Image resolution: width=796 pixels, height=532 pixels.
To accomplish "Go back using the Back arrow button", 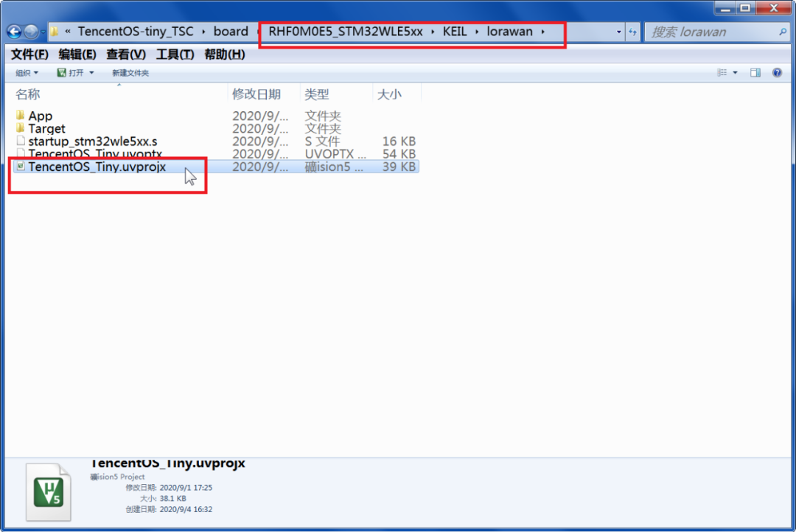I will [x=14, y=32].
